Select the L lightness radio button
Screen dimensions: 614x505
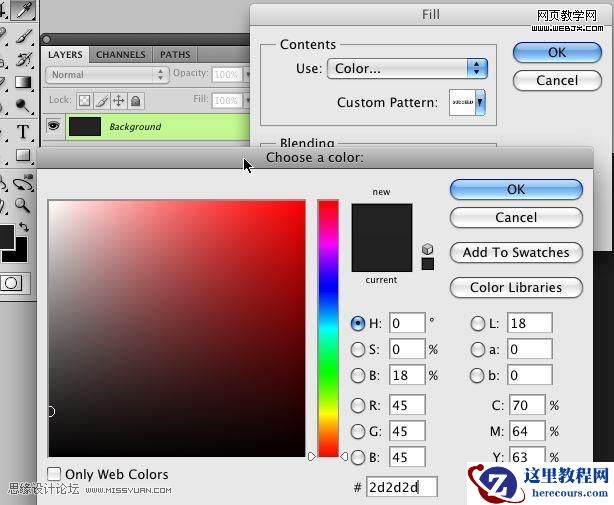477,323
